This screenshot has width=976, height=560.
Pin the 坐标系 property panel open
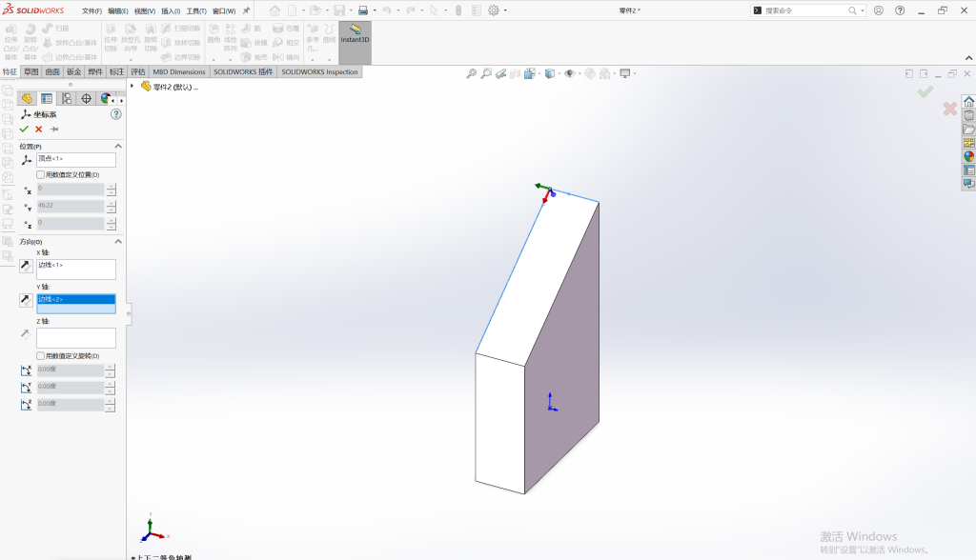[54, 129]
